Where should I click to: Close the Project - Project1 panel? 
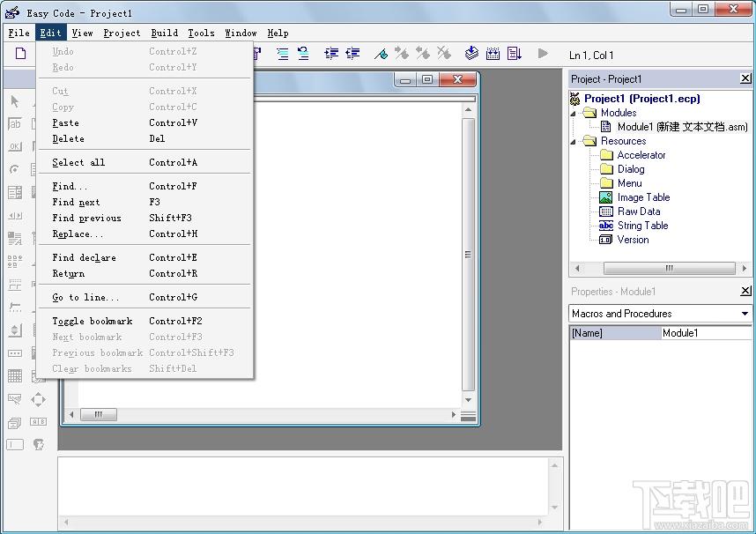(745, 78)
